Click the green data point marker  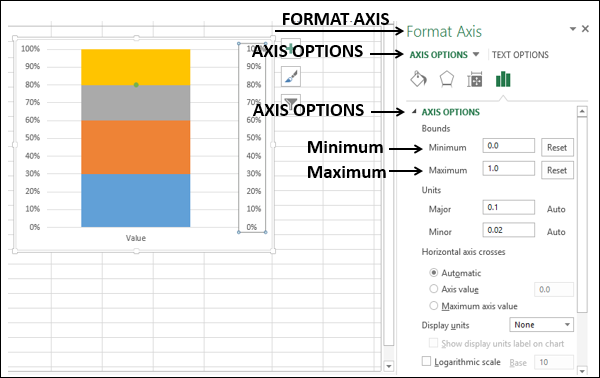pyautogui.click(x=136, y=85)
